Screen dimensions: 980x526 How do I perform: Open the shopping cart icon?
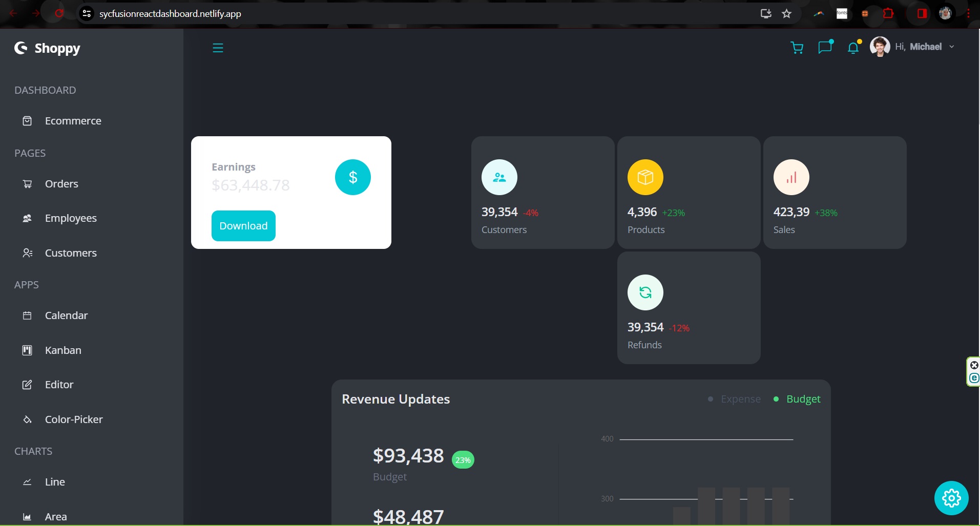coord(797,48)
